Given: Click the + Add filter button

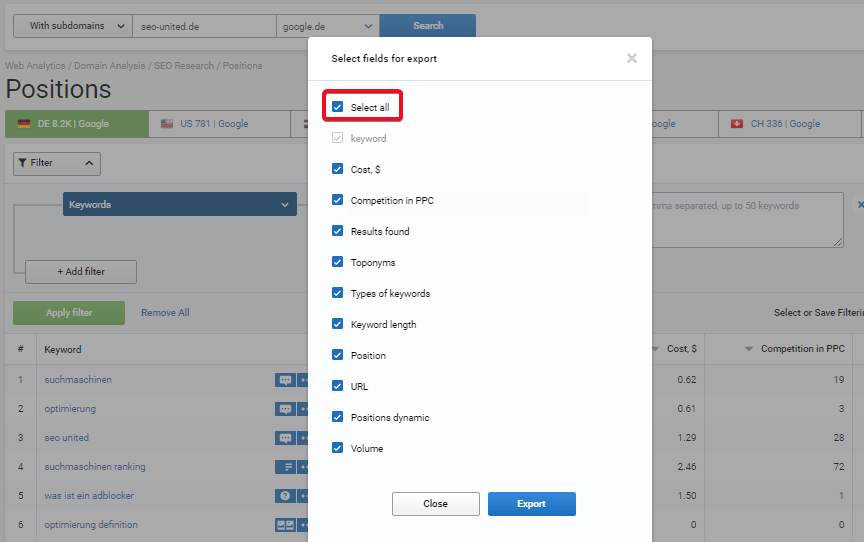Looking at the screenshot, I should 81,272.
